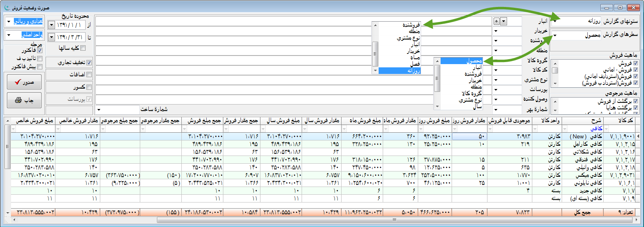Enable the اضافات checkbox
Image resolution: width=644 pixels, height=227 pixels.
[x=89, y=75]
